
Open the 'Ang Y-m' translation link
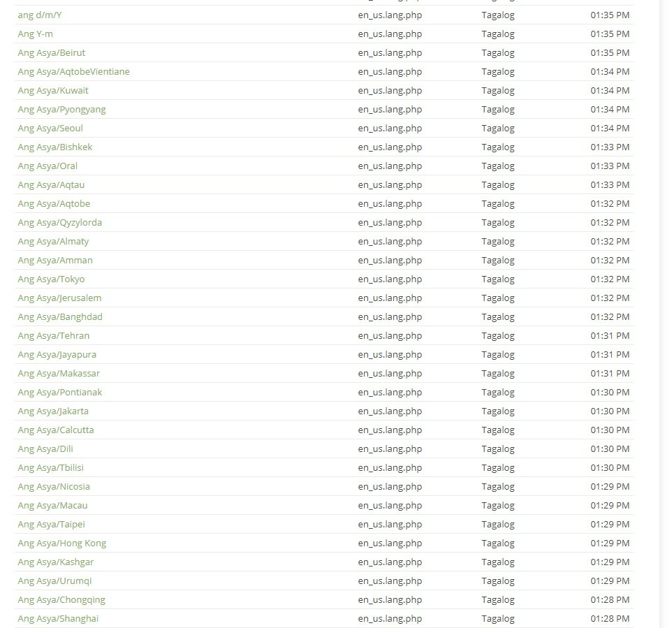(x=35, y=34)
